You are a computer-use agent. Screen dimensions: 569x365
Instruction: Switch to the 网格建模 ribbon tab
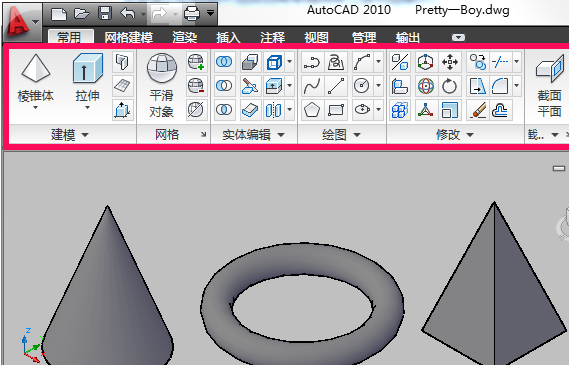pyautogui.click(x=129, y=37)
